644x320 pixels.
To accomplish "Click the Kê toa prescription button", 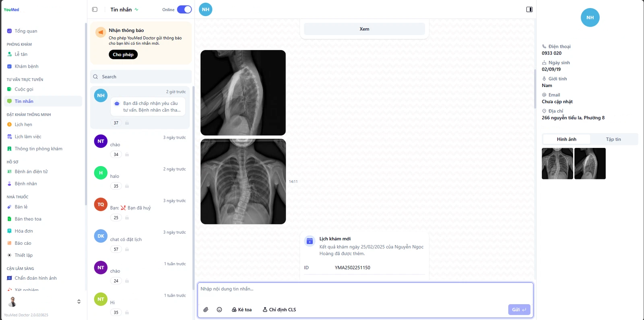I will pos(242,310).
